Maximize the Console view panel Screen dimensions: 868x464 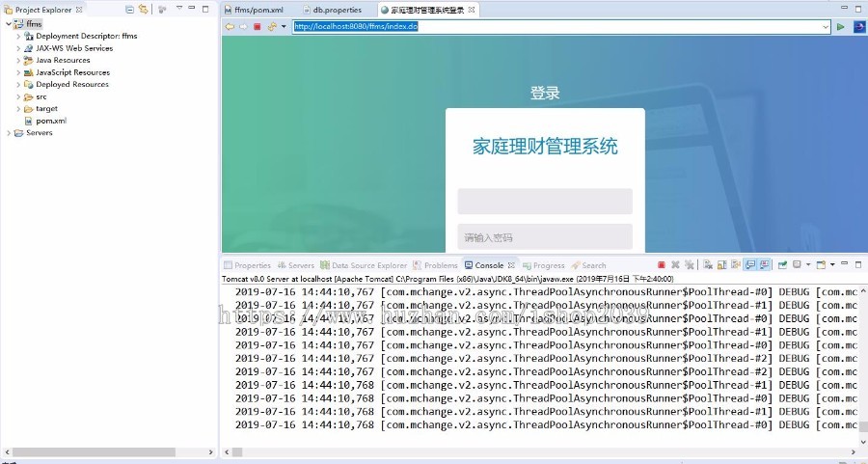tap(858, 264)
